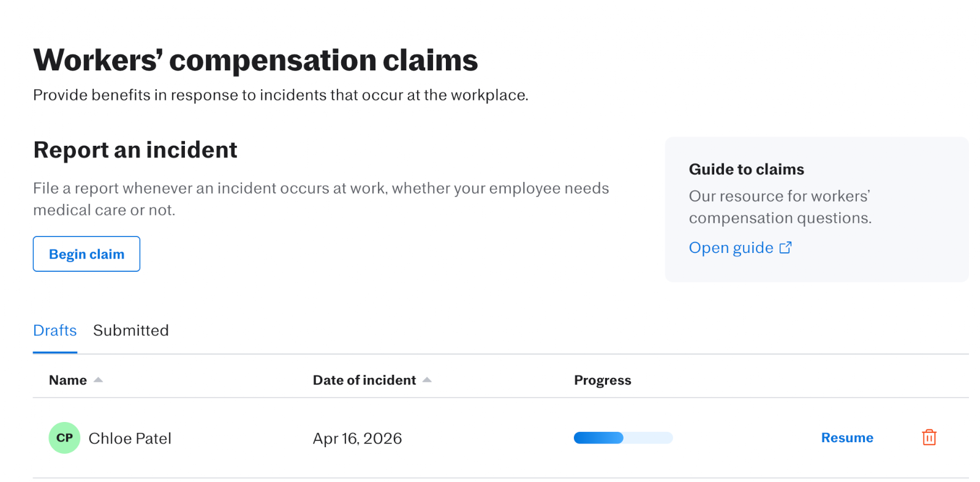Click the Name column header
This screenshot has height=482, width=980.
tap(68, 380)
